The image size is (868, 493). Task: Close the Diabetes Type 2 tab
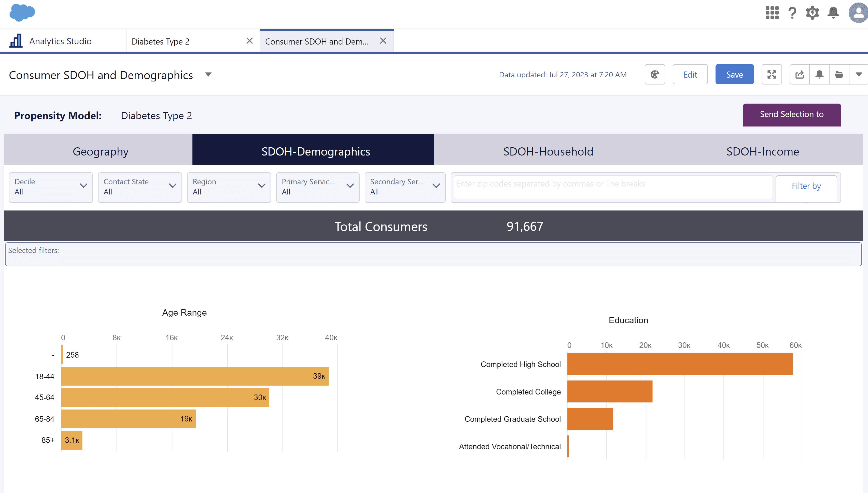point(249,41)
